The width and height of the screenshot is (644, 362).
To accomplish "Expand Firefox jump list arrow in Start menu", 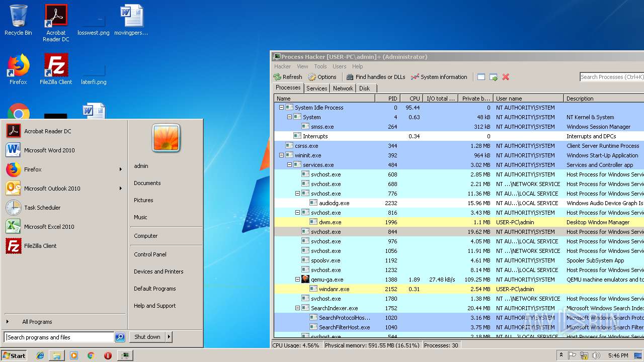I will point(121,169).
